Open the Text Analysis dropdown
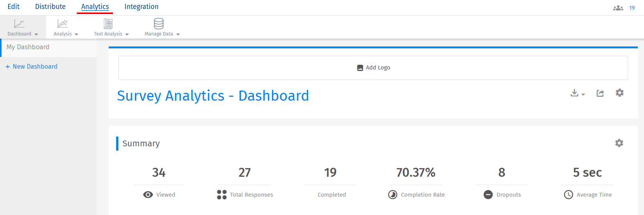 111,27
